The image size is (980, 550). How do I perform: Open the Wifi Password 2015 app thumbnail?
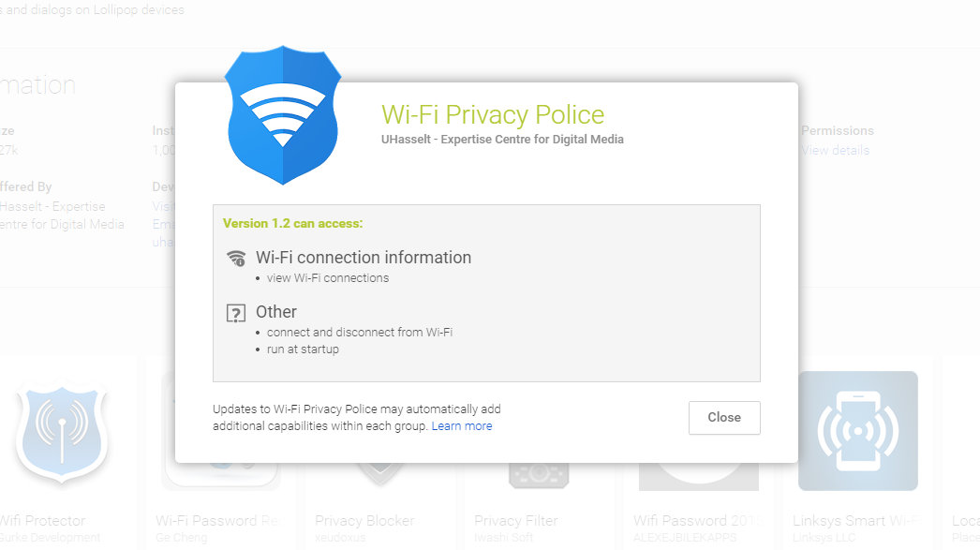pos(699,477)
